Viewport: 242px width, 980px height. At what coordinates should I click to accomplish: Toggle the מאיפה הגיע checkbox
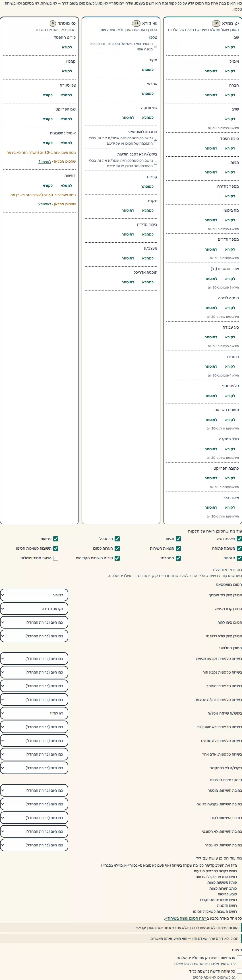tap(239, 539)
